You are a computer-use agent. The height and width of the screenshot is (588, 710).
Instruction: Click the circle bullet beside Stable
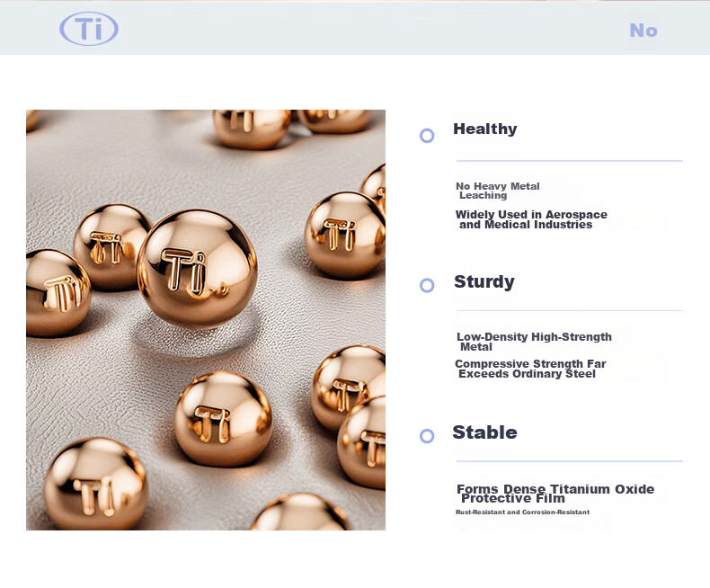427,436
